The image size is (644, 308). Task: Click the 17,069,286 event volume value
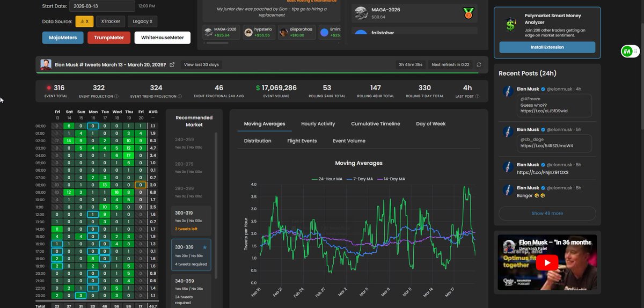(x=279, y=87)
